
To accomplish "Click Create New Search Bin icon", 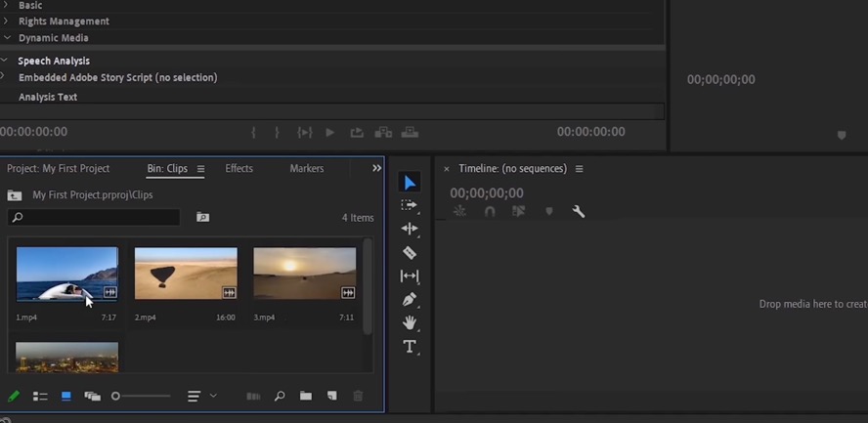I will [x=202, y=217].
